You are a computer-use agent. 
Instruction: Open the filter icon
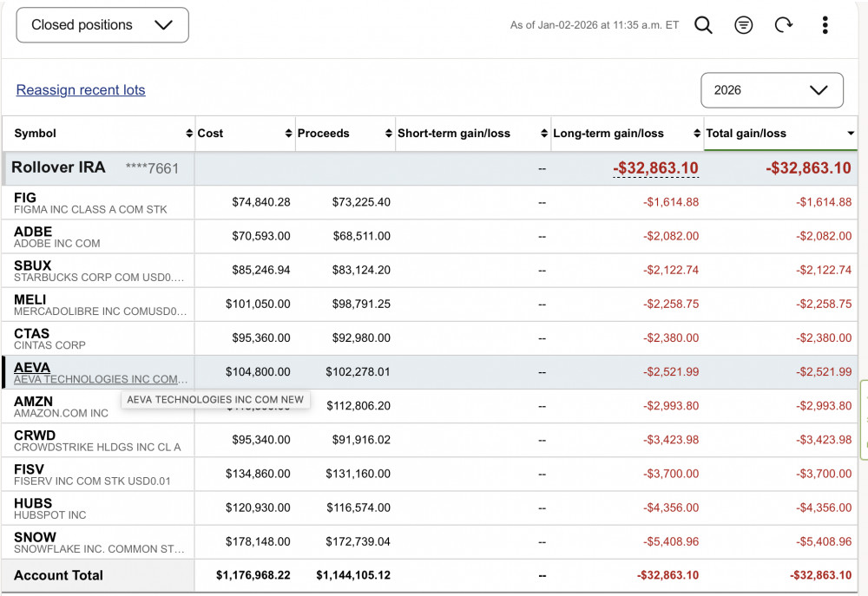pyautogui.click(x=744, y=25)
